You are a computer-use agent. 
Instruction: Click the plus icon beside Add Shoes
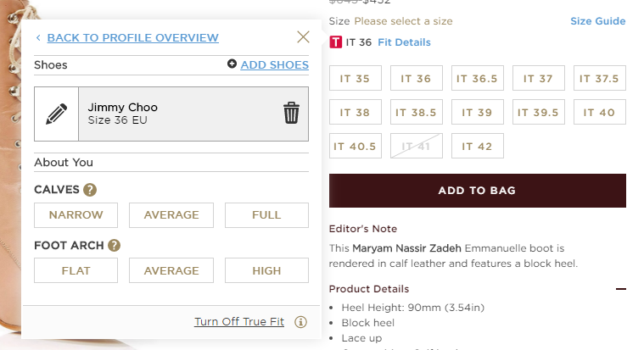[232, 64]
